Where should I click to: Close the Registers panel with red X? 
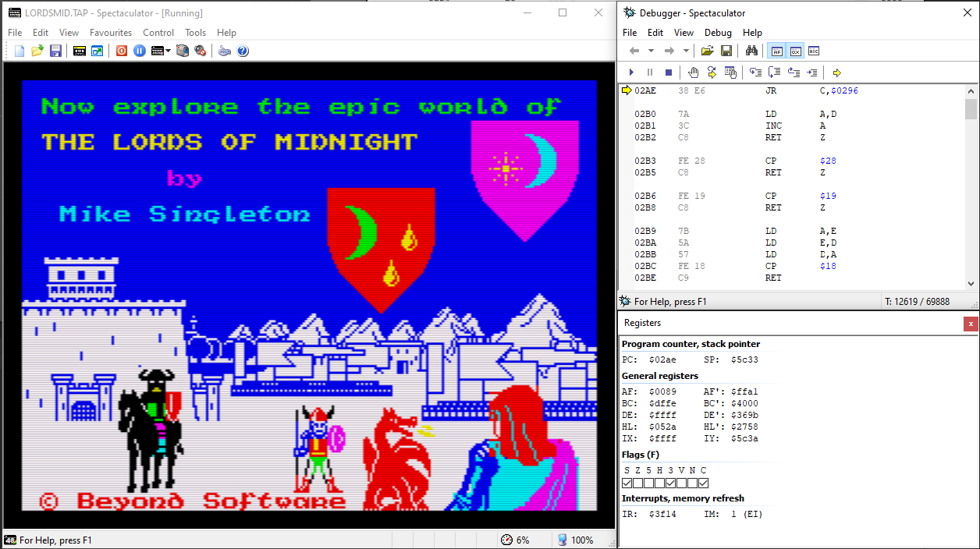[x=971, y=323]
